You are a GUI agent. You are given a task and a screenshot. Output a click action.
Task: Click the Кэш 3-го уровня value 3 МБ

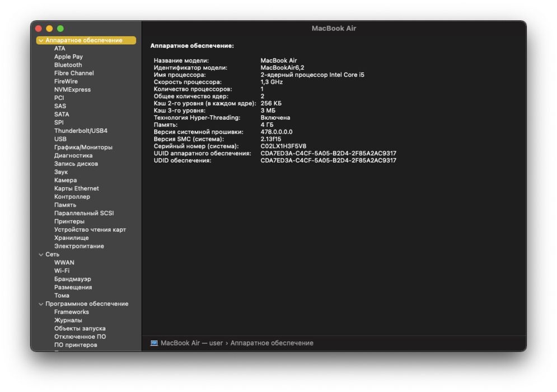pos(268,110)
